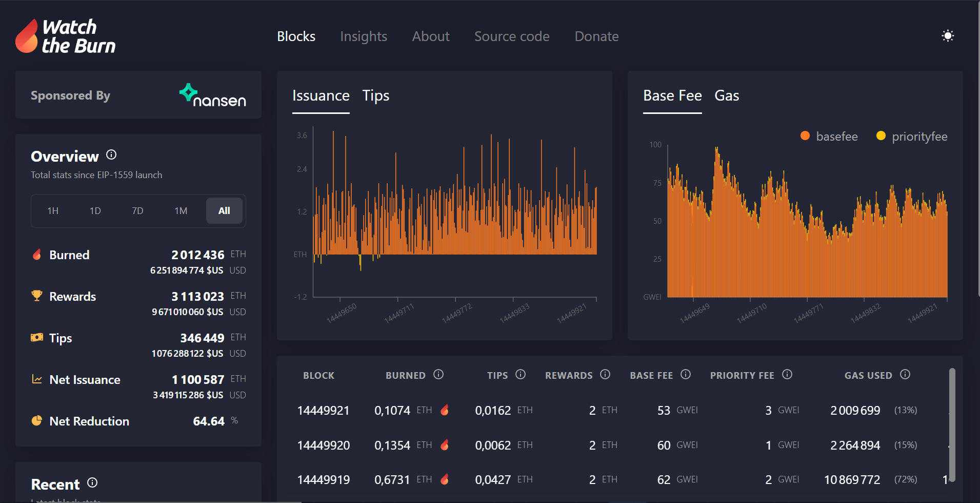
Task: Open the Source code link
Action: (x=511, y=36)
